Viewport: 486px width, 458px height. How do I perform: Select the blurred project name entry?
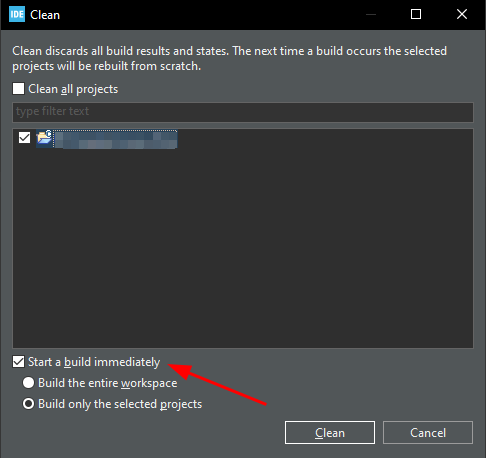[x=115, y=139]
